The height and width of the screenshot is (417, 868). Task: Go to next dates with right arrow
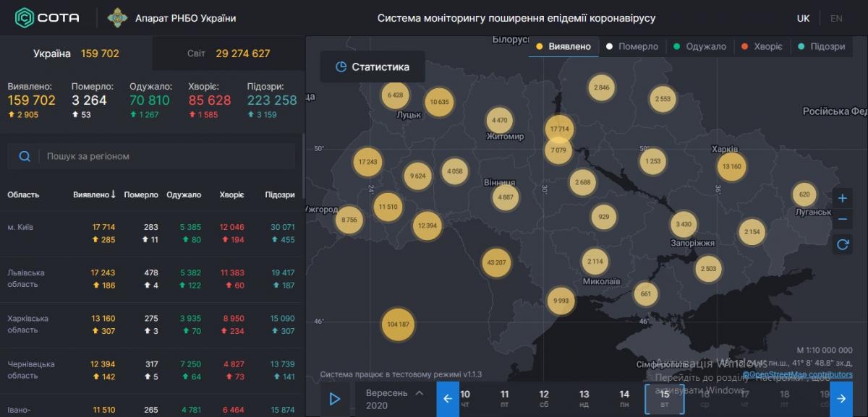click(841, 398)
